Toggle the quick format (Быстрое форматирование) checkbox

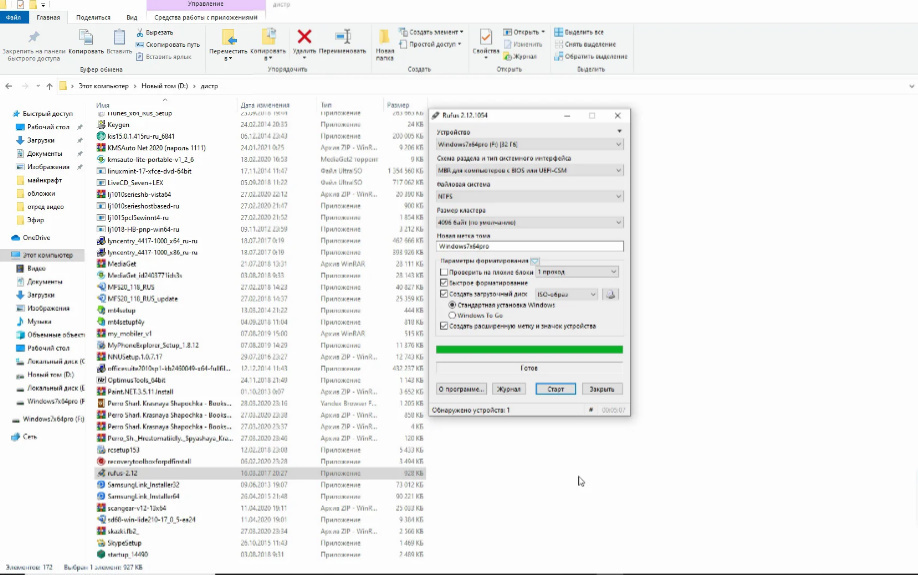(x=444, y=283)
